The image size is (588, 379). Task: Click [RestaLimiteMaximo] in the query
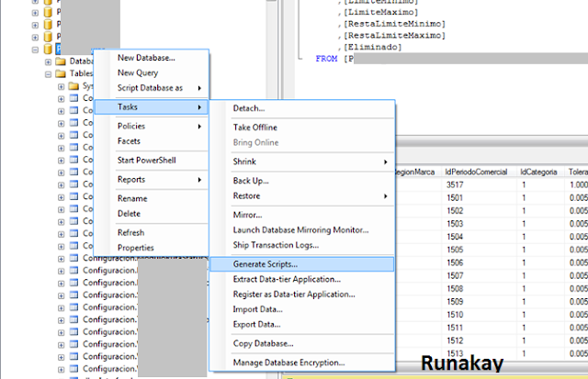tap(395, 35)
